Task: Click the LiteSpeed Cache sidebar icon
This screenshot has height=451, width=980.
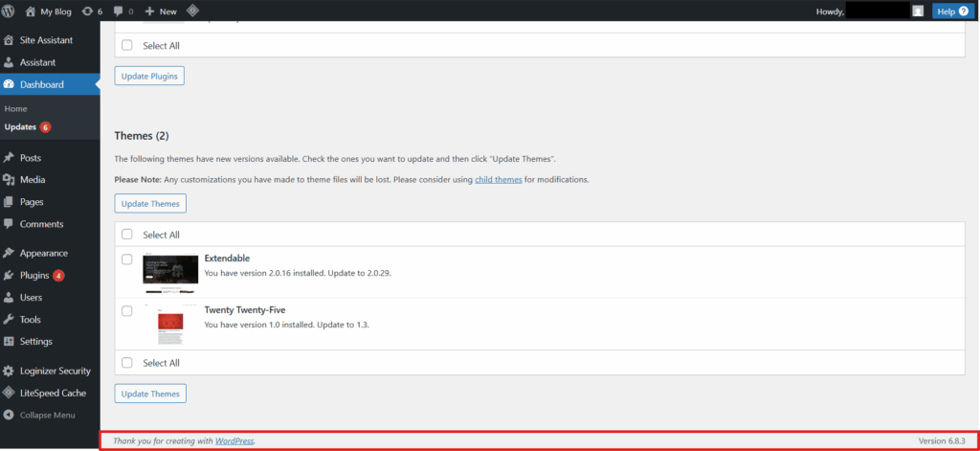Action: coord(9,393)
